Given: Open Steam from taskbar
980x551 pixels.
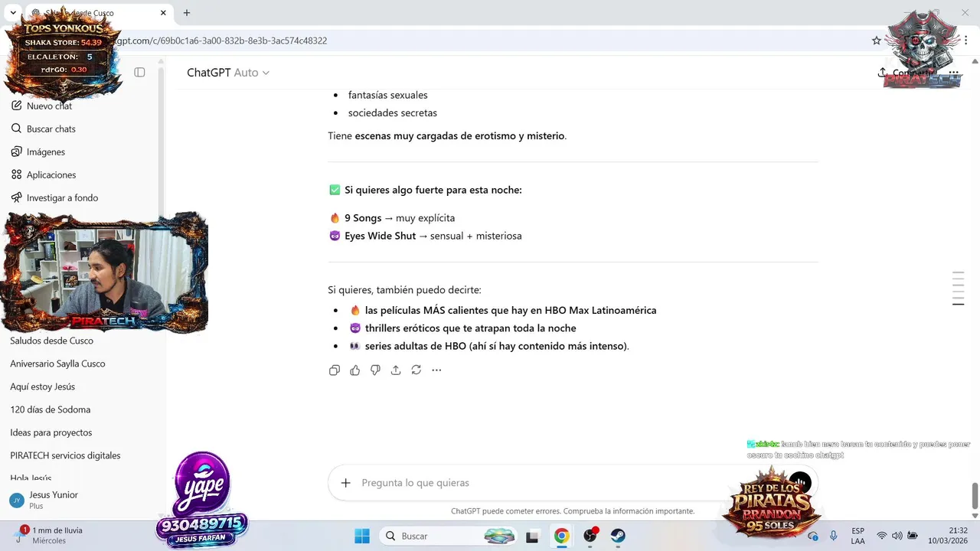Looking at the screenshot, I should tap(618, 536).
